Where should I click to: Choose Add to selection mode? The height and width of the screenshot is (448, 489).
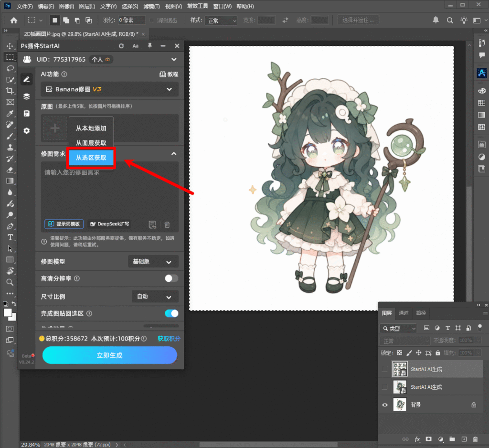pos(66,21)
